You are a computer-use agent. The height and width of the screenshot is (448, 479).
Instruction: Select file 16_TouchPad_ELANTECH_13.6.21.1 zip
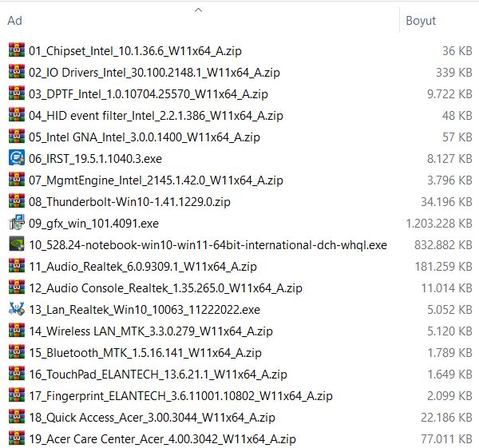coord(158,375)
